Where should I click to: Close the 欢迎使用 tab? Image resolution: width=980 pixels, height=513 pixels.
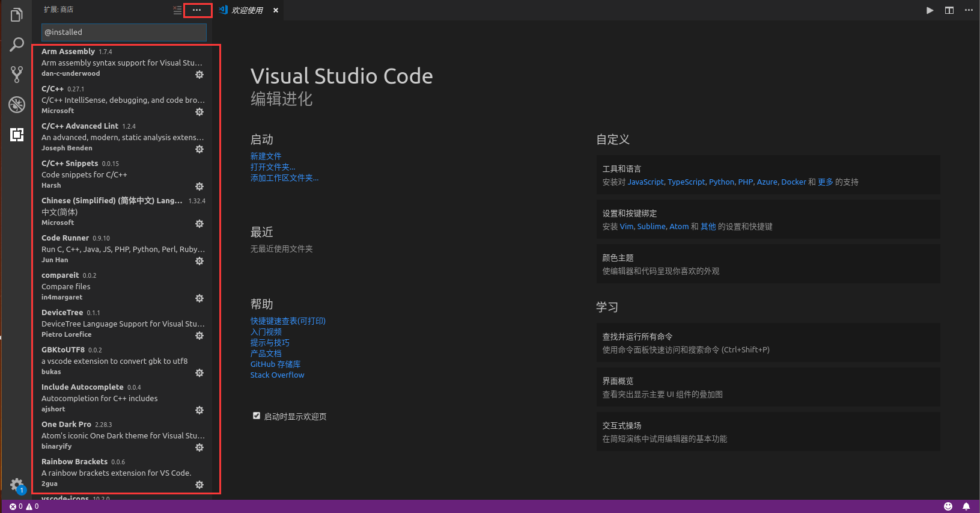(276, 10)
